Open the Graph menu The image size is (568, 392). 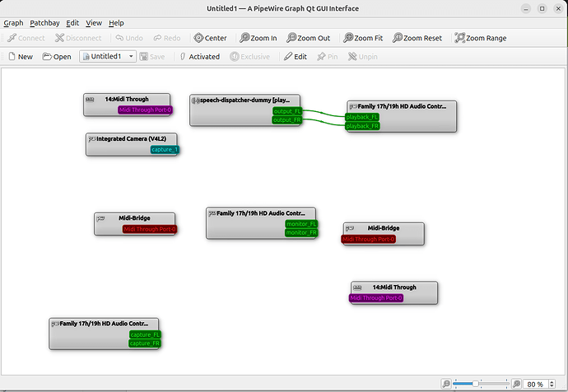tap(13, 23)
